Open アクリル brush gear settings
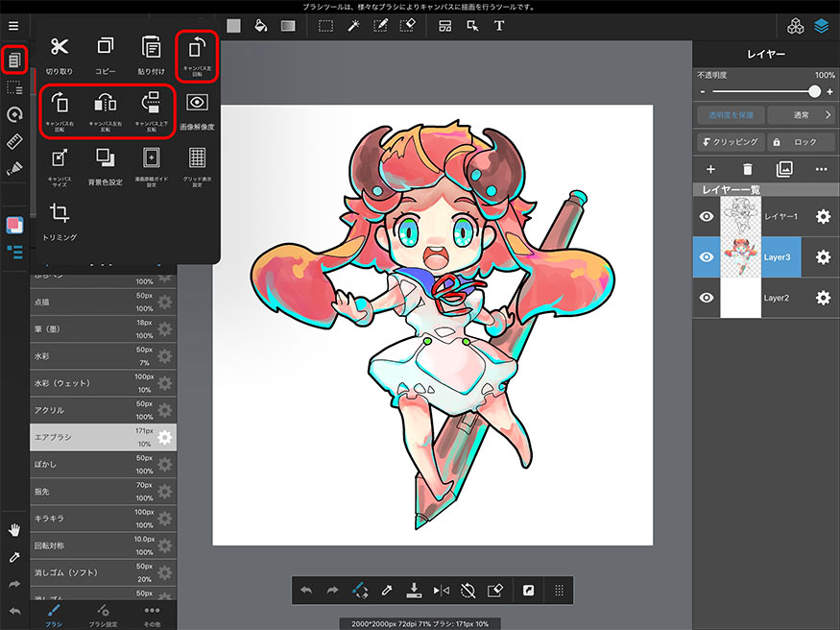Screen dimensions: 840x630 tap(165, 410)
